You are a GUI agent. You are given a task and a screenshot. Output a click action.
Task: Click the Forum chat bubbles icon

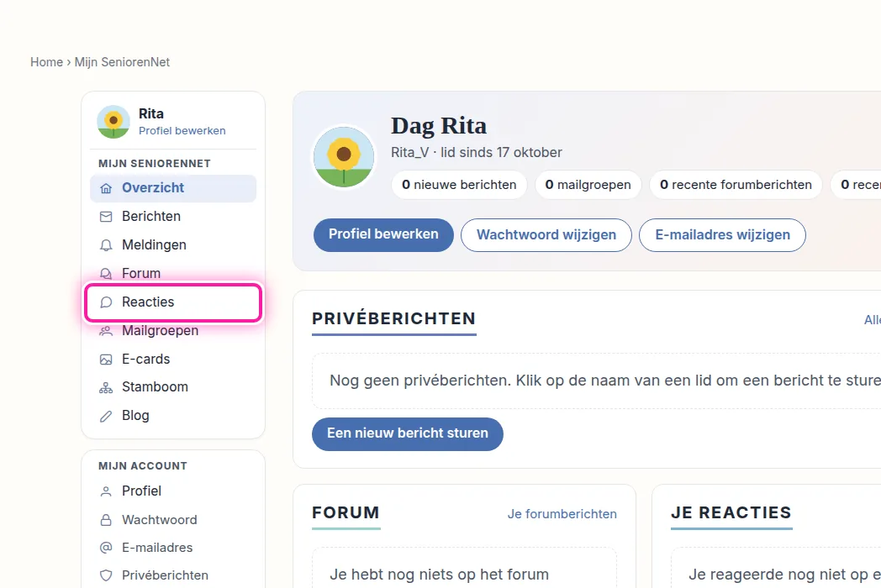(x=106, y=274)
